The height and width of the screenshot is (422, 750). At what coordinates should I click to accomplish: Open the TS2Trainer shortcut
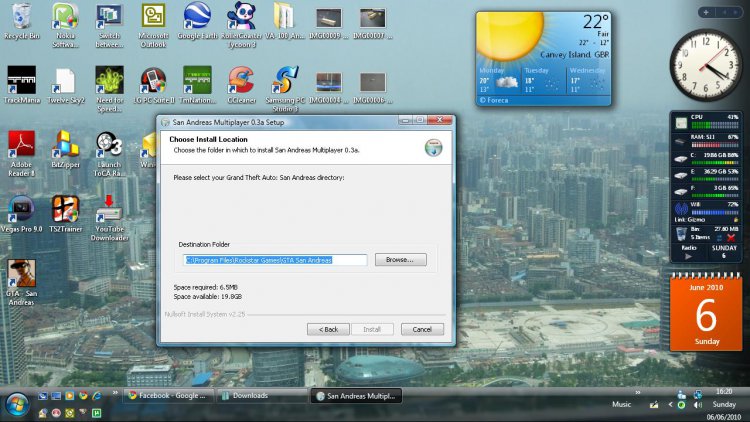click(x=66, y=214)
